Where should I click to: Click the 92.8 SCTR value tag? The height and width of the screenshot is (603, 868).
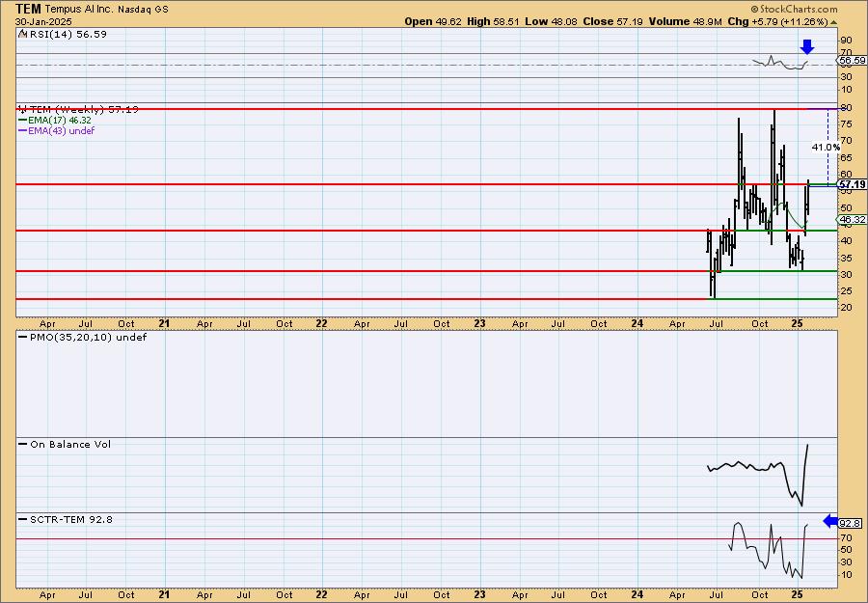click(x=851, y=523)
